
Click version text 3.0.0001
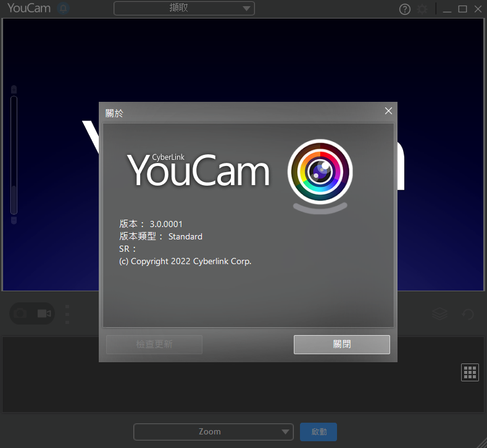point(166,224)
